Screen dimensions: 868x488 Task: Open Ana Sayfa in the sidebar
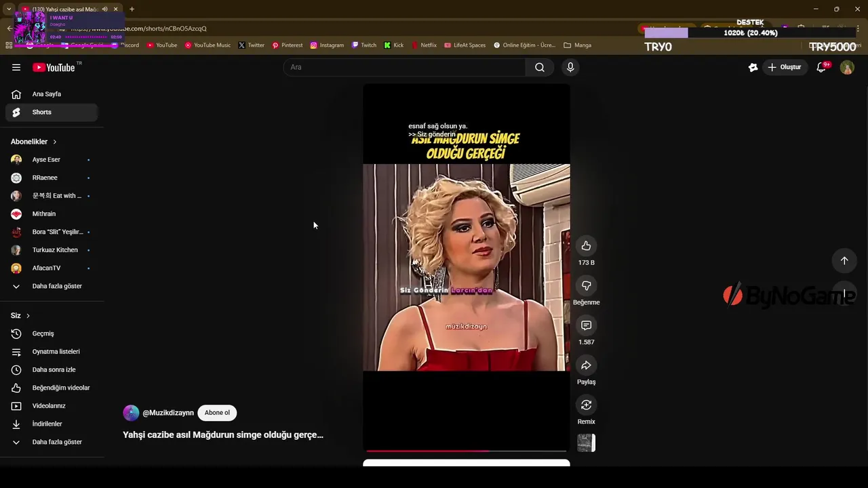pyautogui.click(x=52, y=94)
